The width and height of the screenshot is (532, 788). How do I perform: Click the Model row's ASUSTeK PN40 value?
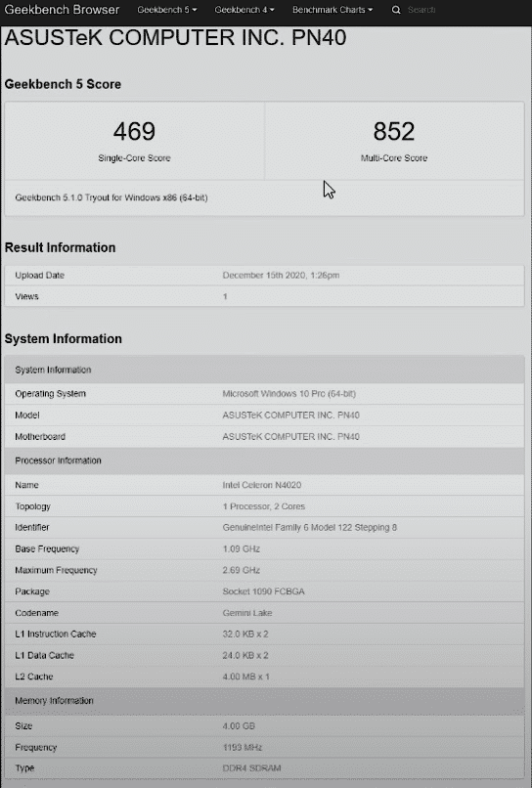(x=291, y=416)
